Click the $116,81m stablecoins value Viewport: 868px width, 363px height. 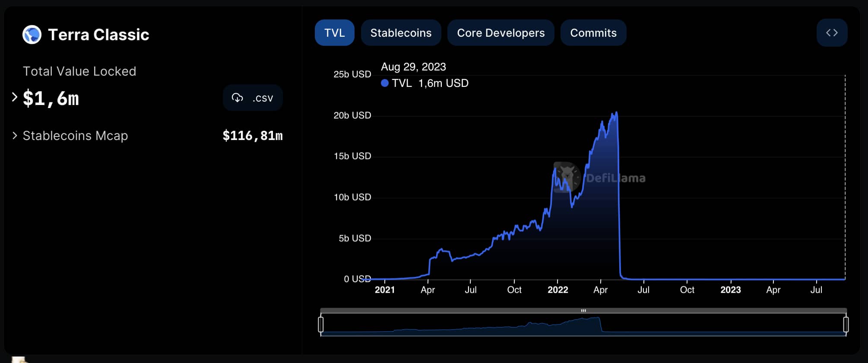[253, 136]
